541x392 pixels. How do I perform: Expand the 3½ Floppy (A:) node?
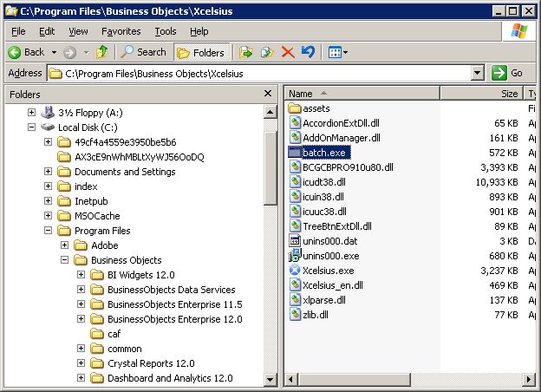click(31, 113)
